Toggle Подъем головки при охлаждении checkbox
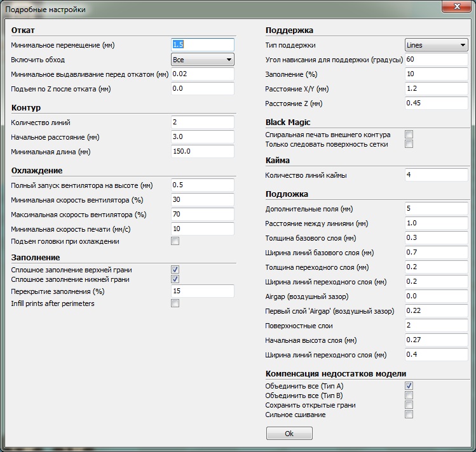 (x=175, y=241)
